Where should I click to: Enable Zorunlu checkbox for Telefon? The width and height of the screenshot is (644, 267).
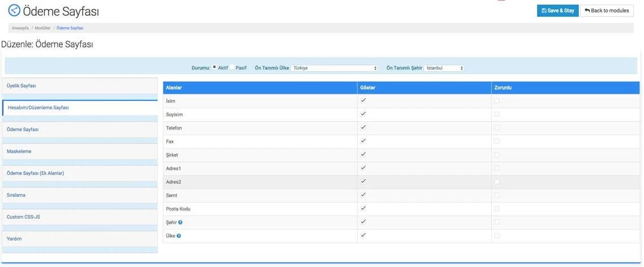coord(497,128)
